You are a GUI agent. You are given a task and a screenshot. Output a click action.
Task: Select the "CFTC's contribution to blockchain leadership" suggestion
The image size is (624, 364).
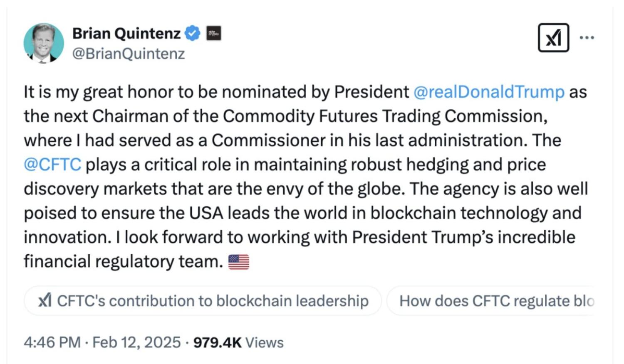[212, 300]
